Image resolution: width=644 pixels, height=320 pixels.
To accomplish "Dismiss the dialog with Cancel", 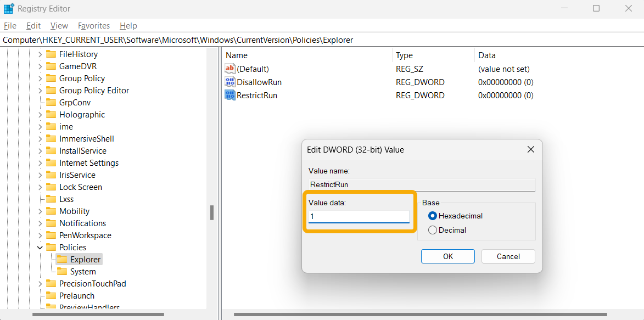I will click(x=507, y=256).
